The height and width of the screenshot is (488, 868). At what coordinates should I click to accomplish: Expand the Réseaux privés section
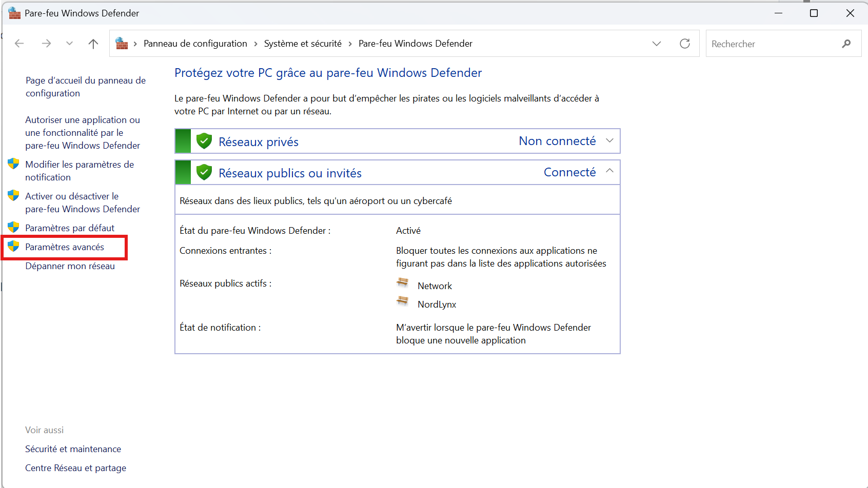pos(609,141)
